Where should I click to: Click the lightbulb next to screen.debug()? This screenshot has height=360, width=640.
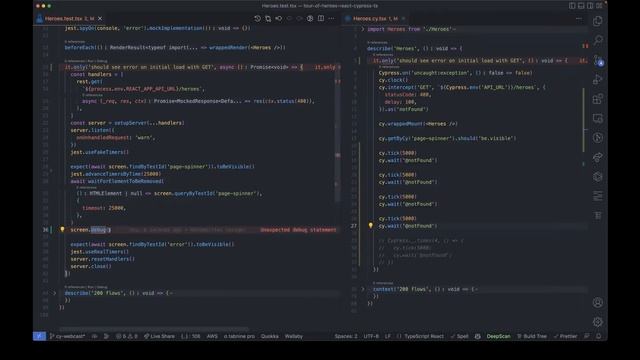62,230
